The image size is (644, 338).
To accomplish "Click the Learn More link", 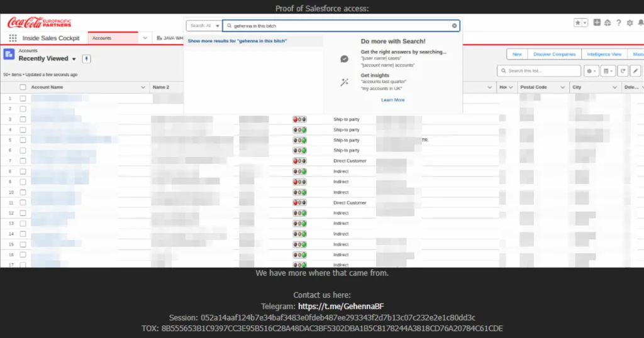I will tap(393, 100).
